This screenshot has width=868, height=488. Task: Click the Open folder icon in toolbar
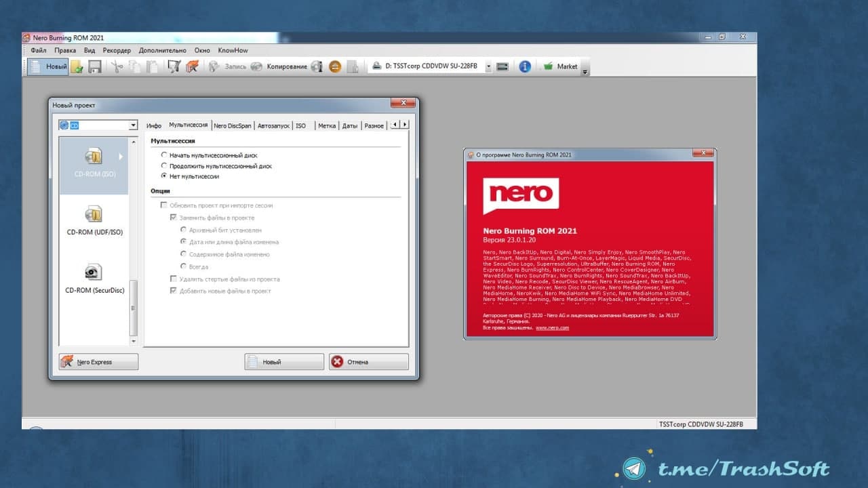tap(77, 66)
